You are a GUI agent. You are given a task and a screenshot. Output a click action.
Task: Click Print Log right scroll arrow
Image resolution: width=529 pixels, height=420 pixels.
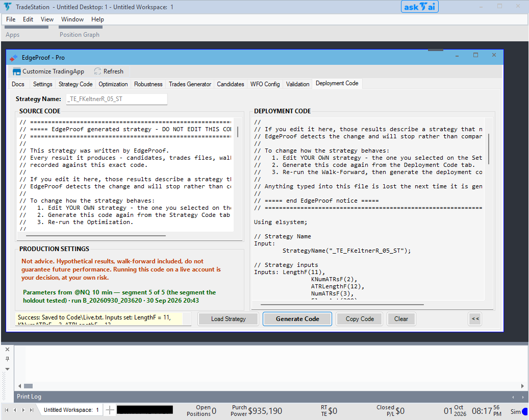522,386
